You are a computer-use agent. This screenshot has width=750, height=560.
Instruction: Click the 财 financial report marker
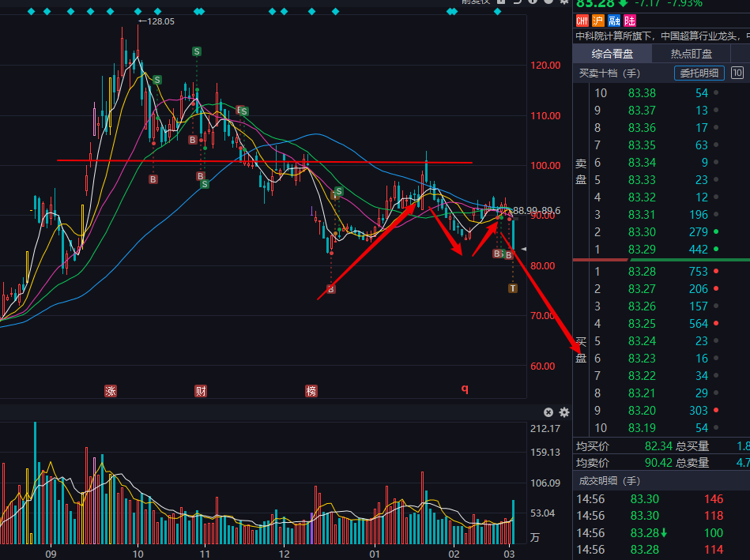201,390
